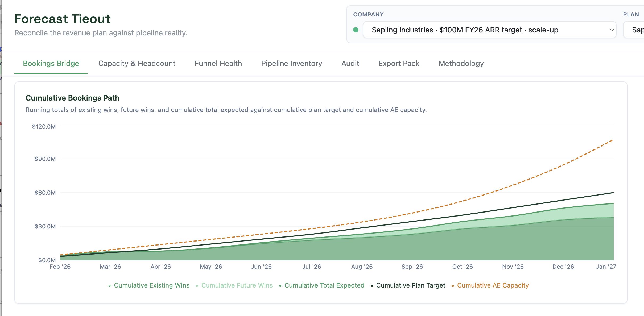This screenshot has height=316, width=644.
Task: Toggle the Cumulative Total Expected legend marker
Action: click(x=280, y=286)
